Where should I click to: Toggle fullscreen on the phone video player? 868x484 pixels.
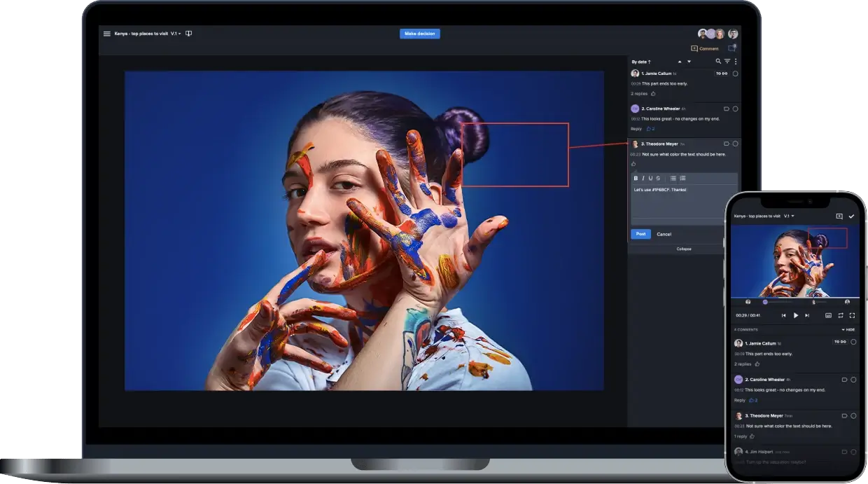(852, 316)
